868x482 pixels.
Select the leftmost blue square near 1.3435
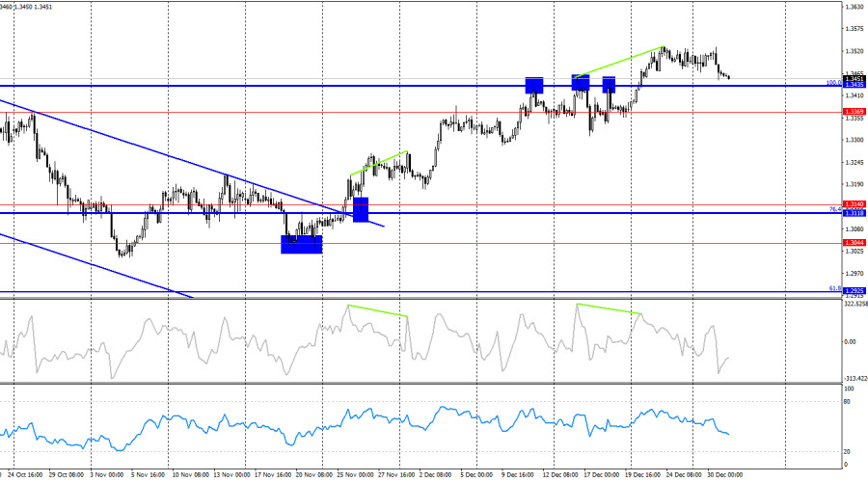click(534, 85)
